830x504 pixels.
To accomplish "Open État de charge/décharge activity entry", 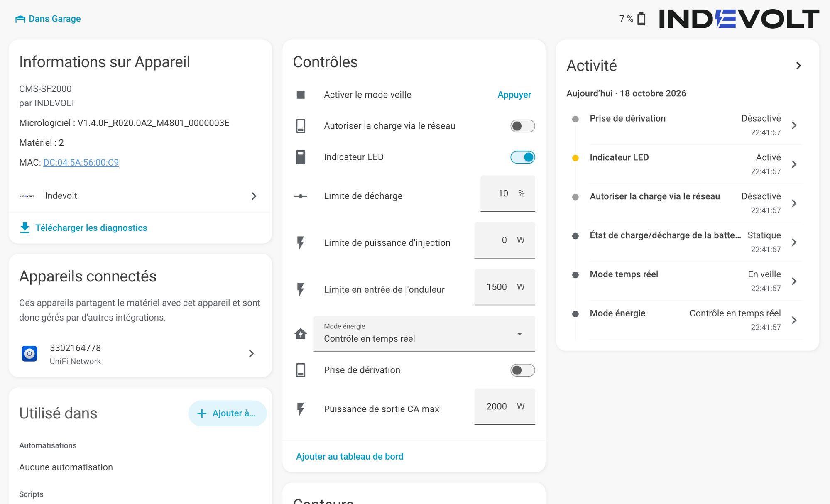I will click(687, 242).
